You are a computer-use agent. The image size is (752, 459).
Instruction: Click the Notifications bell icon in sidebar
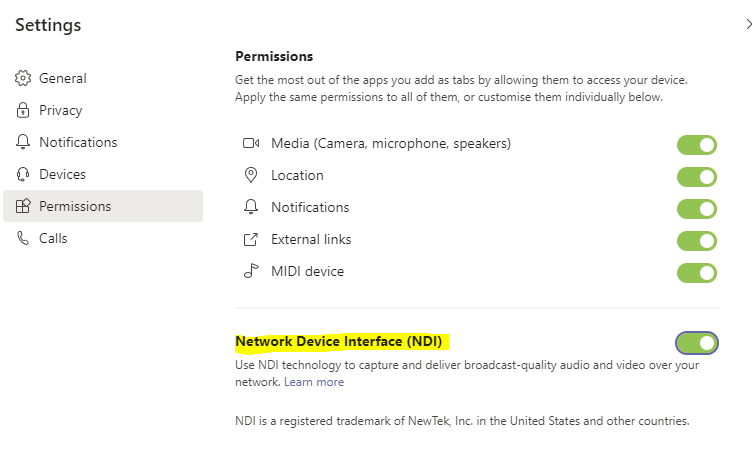tap(23, 142)
